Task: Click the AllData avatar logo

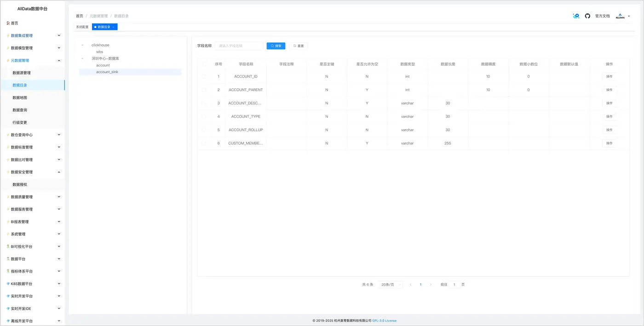Action: coord(620,16)
